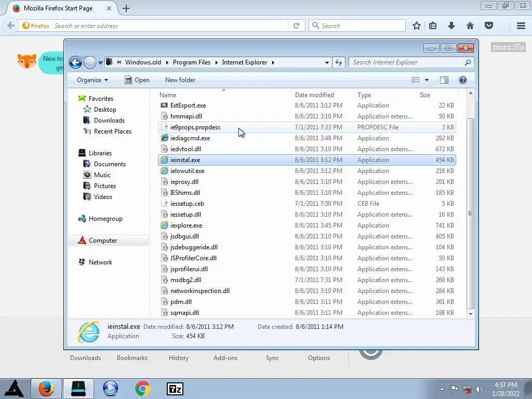Open the Pocket icon in Firefox
This screenshot has height=399, width=532.
click(x=488, y=26)
